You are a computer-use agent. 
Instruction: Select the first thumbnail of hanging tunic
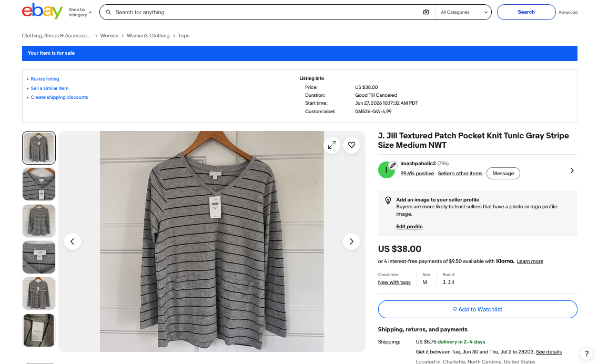39,148
